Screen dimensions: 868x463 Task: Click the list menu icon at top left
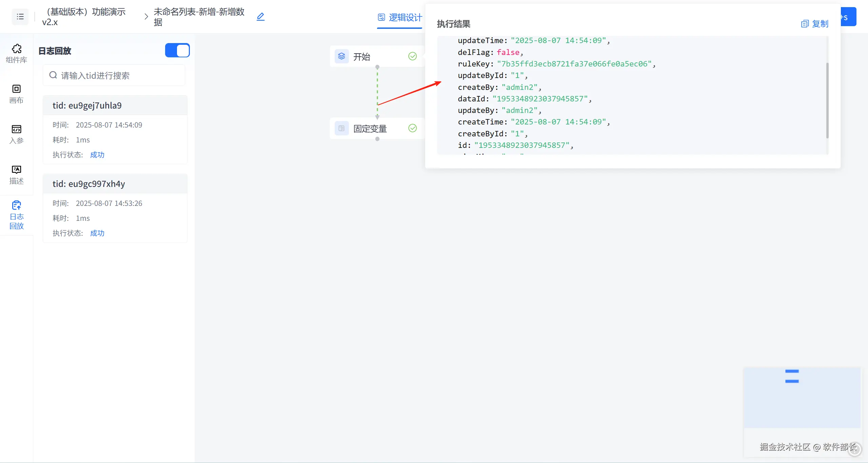pyautogui.click(x=20, y=17)
